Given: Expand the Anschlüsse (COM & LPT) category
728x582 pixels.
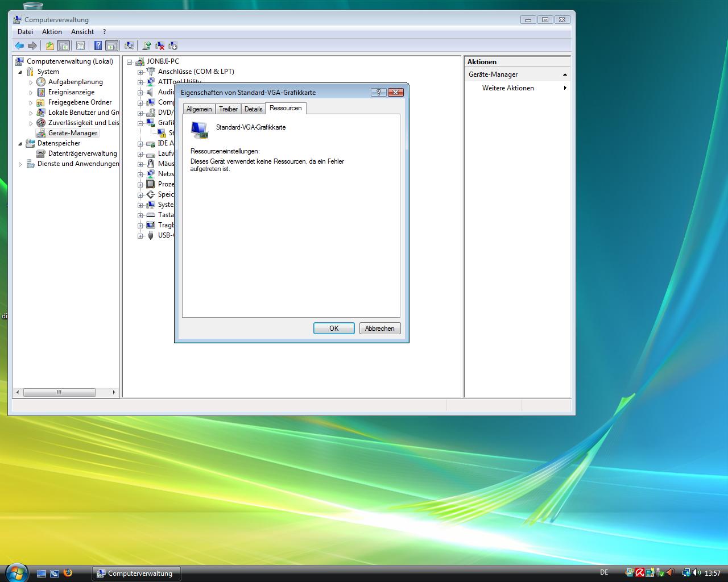Looking at the screenshot, I should click(140, 72).
